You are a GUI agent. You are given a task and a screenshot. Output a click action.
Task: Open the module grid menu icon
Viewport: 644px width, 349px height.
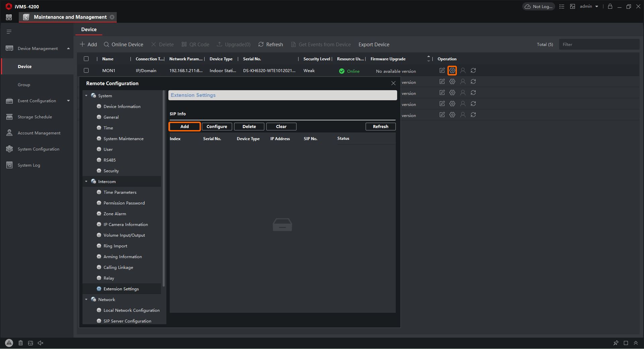tap(9, 17)
